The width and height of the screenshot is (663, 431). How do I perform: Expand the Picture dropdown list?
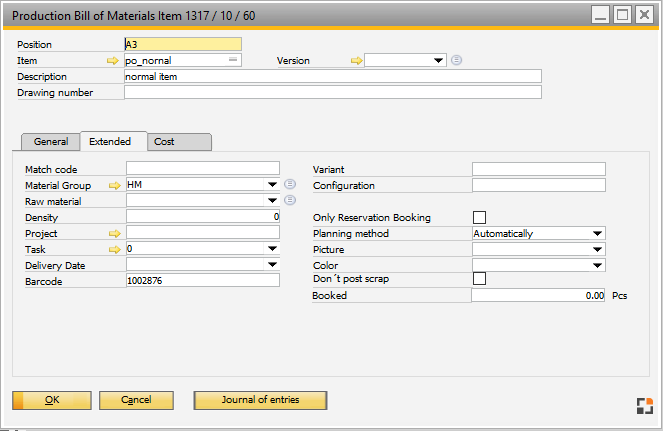tap(597, 249)
